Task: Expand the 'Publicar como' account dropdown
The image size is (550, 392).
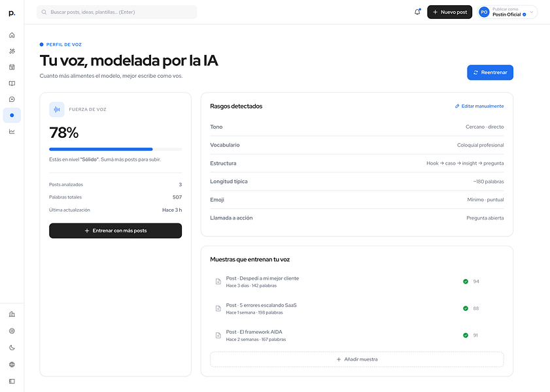Action: coord(507,12)
